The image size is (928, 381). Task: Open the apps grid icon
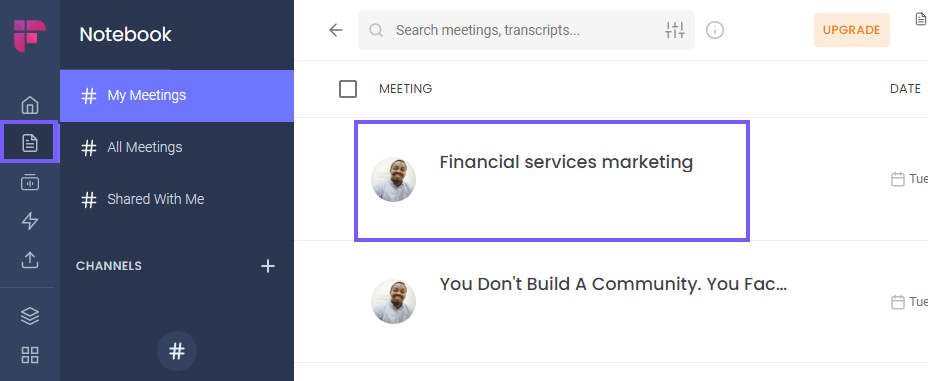[x=30, y=355]
